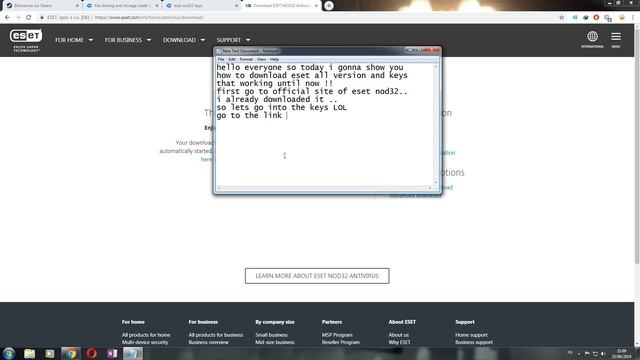
Task: Open the Action Center flag tray icon
Action: tap(587, 353)
